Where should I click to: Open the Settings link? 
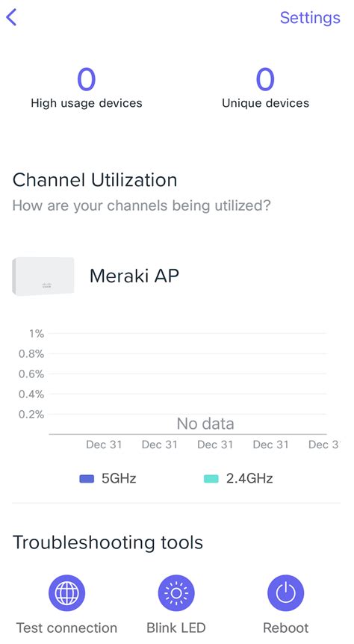coord(310,18)
